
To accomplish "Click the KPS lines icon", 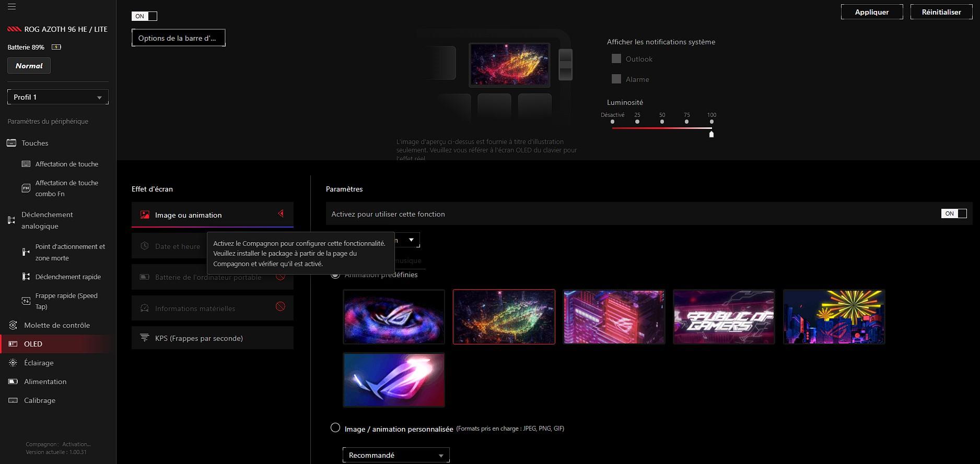I will pos(145,338).
